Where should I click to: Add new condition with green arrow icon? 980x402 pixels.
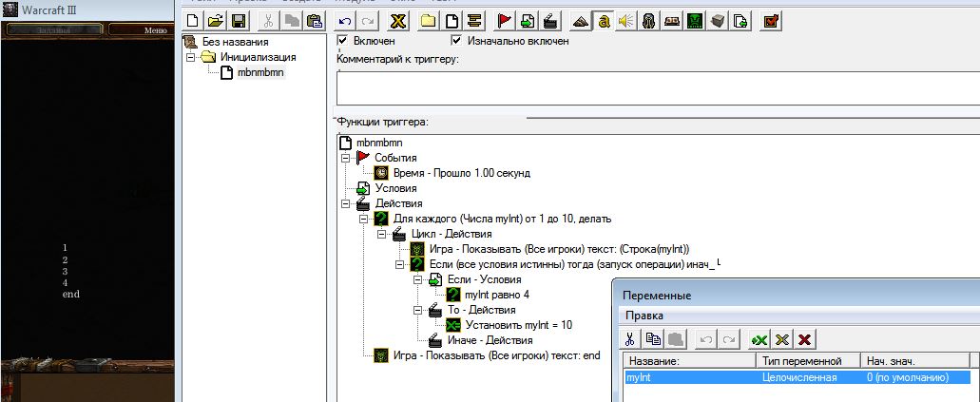(528, 21)
